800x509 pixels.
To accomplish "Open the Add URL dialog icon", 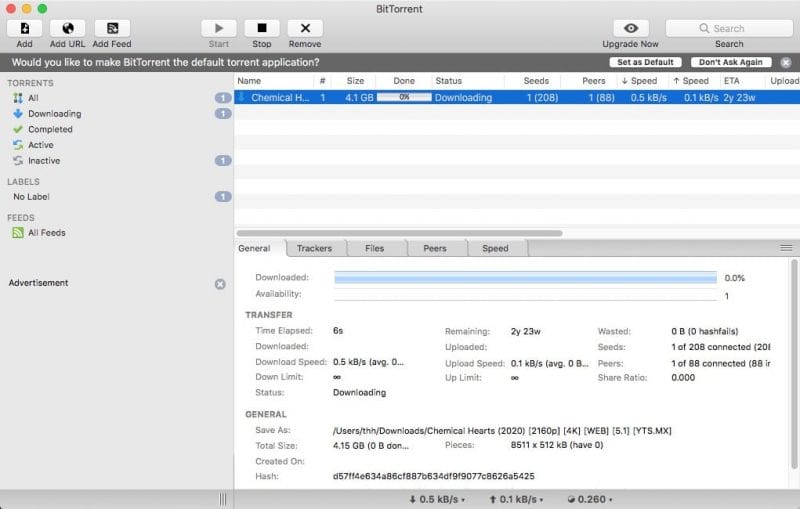I will [67, 28].
